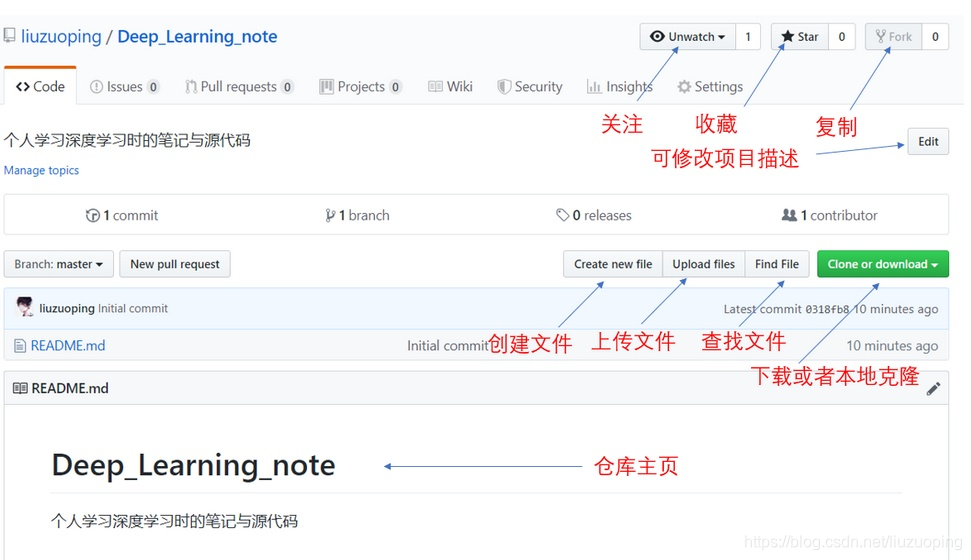View the 1 branch list
Image resolution: width=971 pixels, height=560 pixels.
click(357, 215)
